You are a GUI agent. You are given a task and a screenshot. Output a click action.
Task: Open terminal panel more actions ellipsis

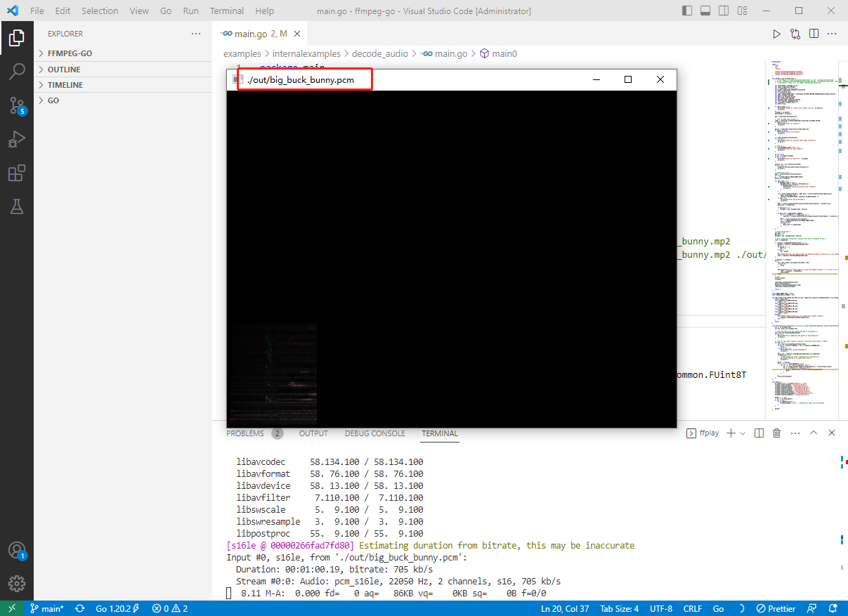(795, 433)
